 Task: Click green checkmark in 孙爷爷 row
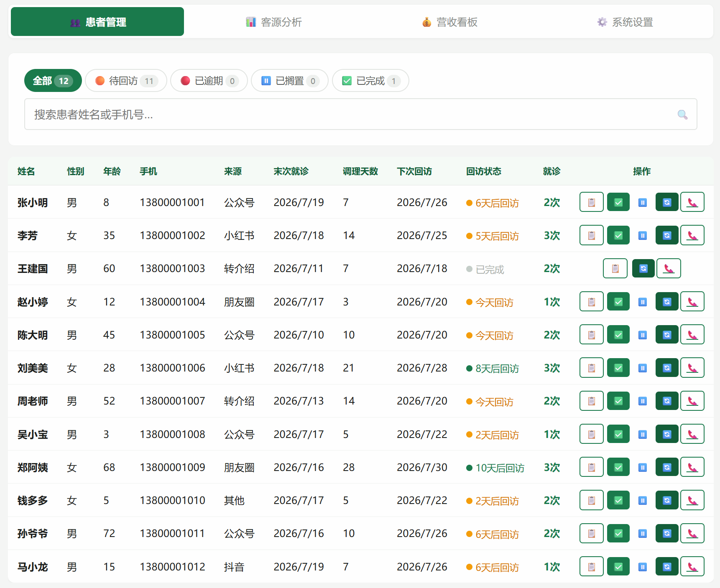click(x=618, y=533)
